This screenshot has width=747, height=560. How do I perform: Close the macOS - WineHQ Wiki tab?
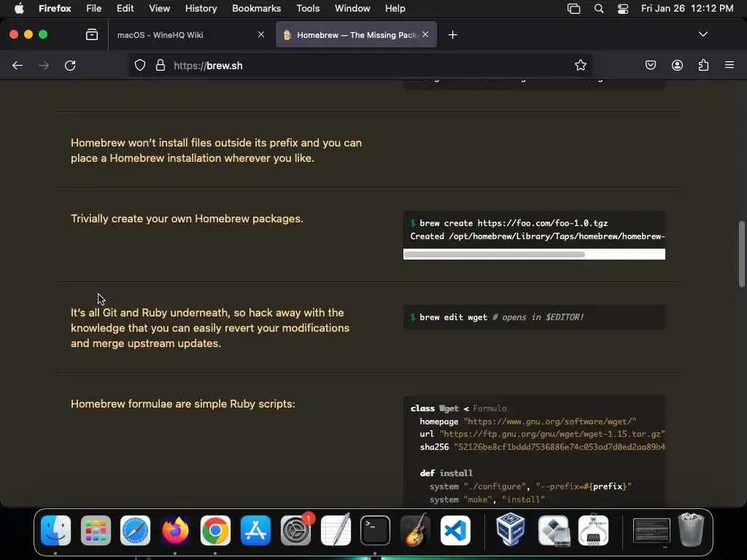click(x=261, y=34)
